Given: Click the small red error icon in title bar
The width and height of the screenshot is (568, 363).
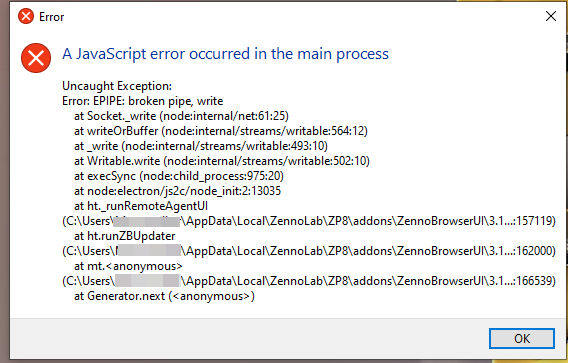Looking at the screenshot, I should pyautogui.click(x=26, y=16).
